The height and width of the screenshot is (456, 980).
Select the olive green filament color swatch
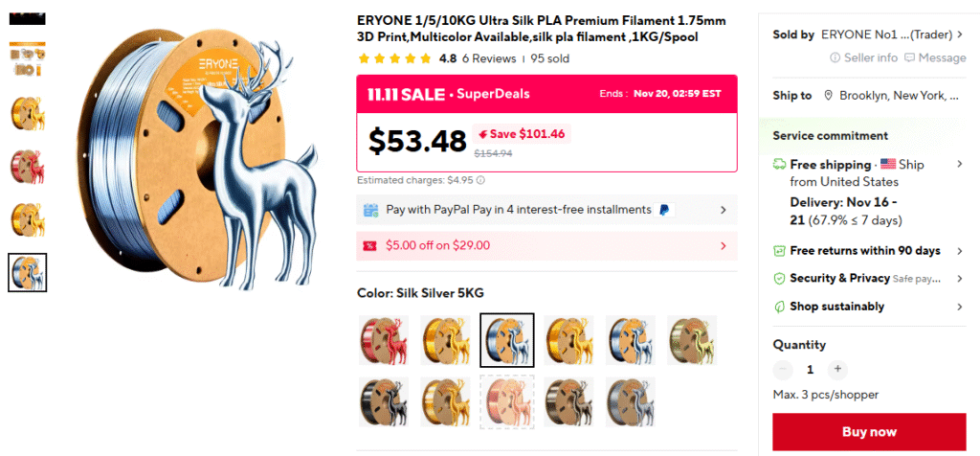[x=692, y=340]
